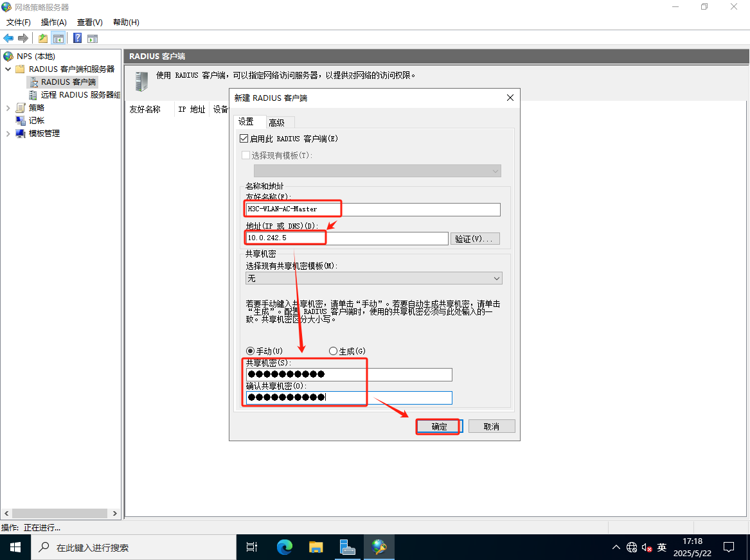Click the Up one level folder icon
Screen dimensions: 750x560
pos(43,39)
